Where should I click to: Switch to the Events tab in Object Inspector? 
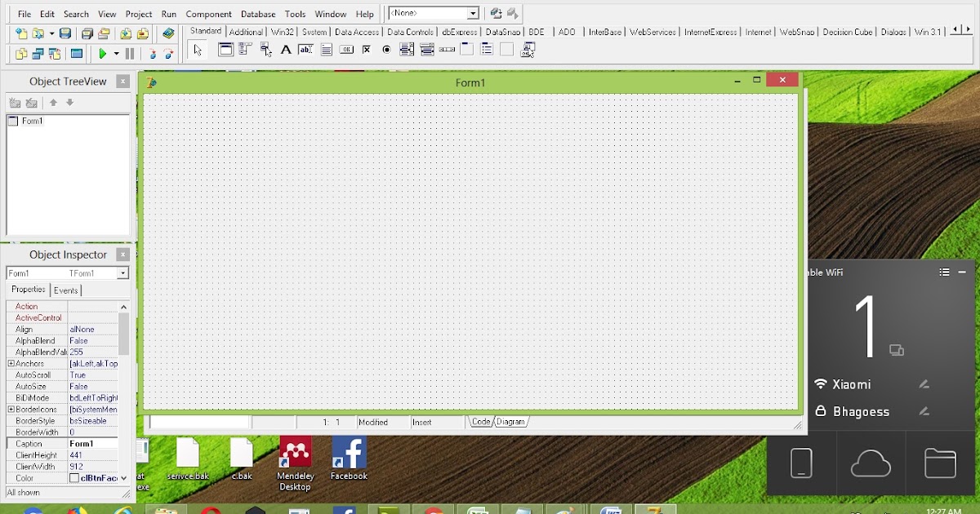click(66, 290)
